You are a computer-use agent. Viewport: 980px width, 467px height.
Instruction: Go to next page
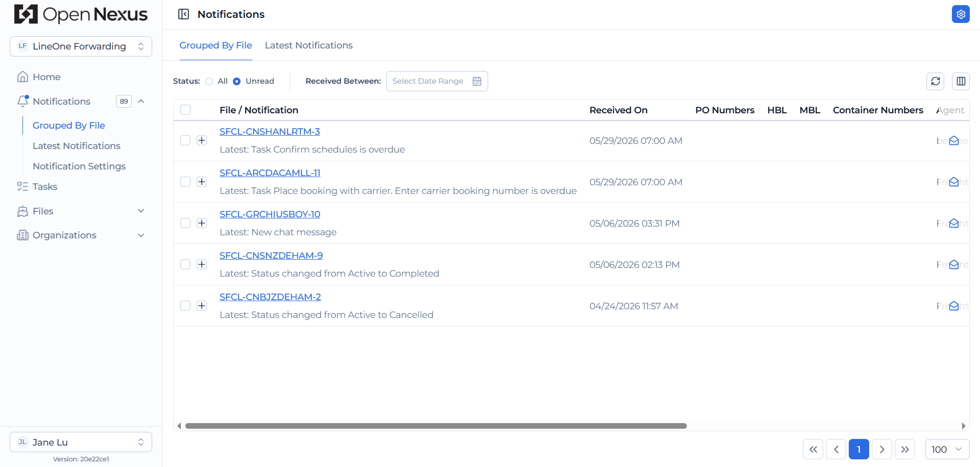pos(882,449)
